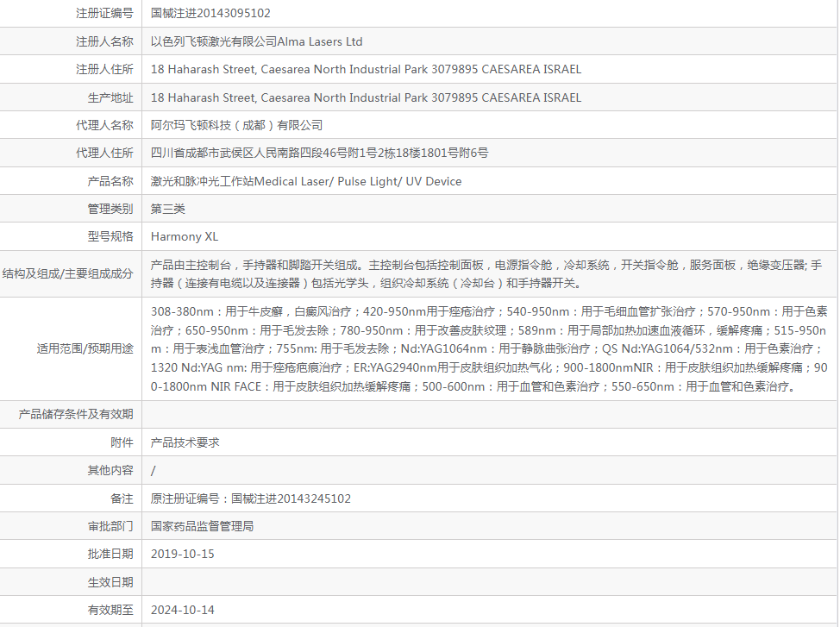Click the 产品储存条件及有效期 label
The height and width of the screenshot is (627, 840).
(x=76, y=414)
